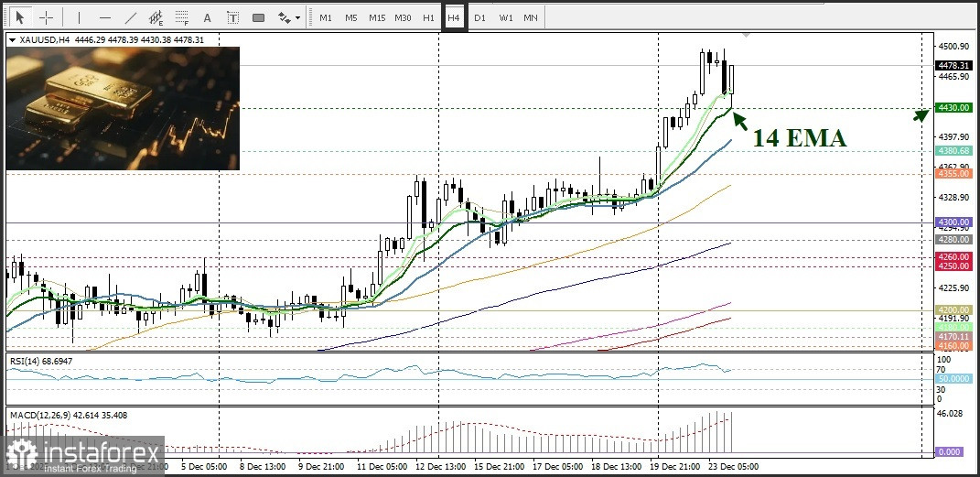Toggle the H4 timeframe button

454,17
